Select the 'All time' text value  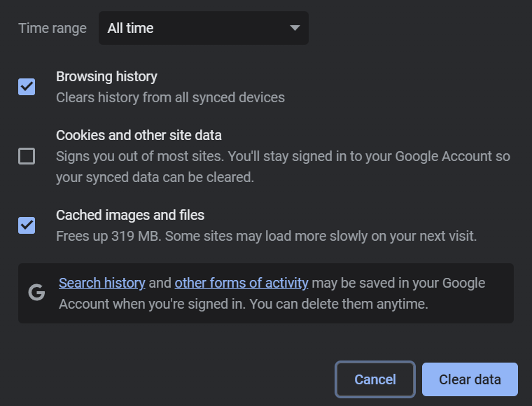(130, 28)
